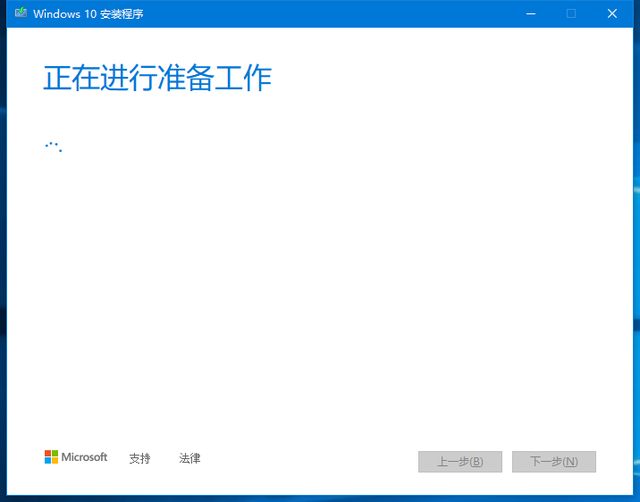Click the Microsoft logo in the footer
This screenshot has width=640, height=502.
coord(76,457)
